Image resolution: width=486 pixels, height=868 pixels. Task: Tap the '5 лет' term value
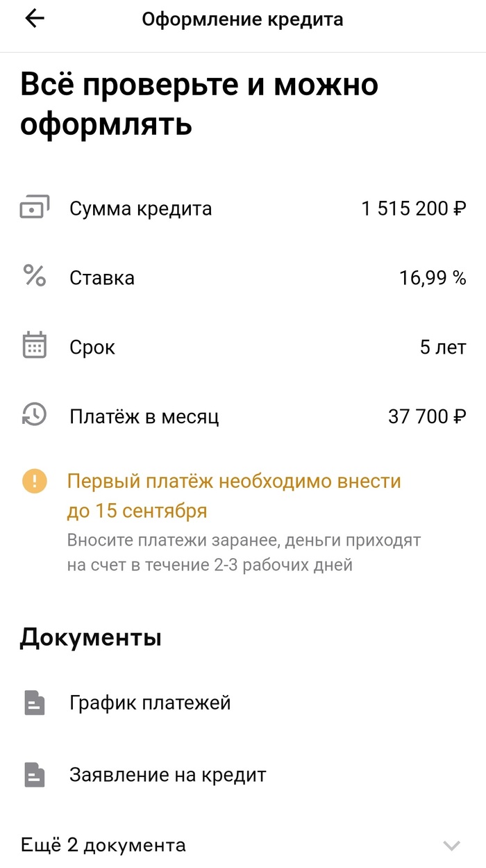click(442, 347)
